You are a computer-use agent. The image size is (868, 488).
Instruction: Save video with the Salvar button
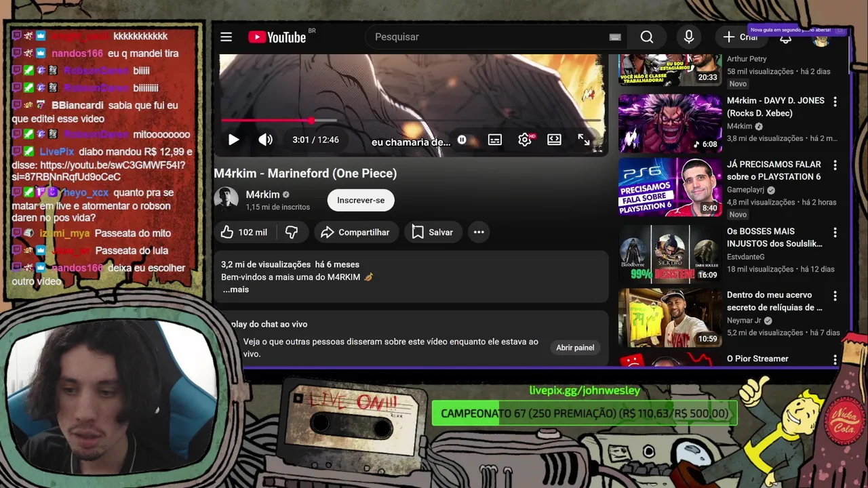click(433, 232)
